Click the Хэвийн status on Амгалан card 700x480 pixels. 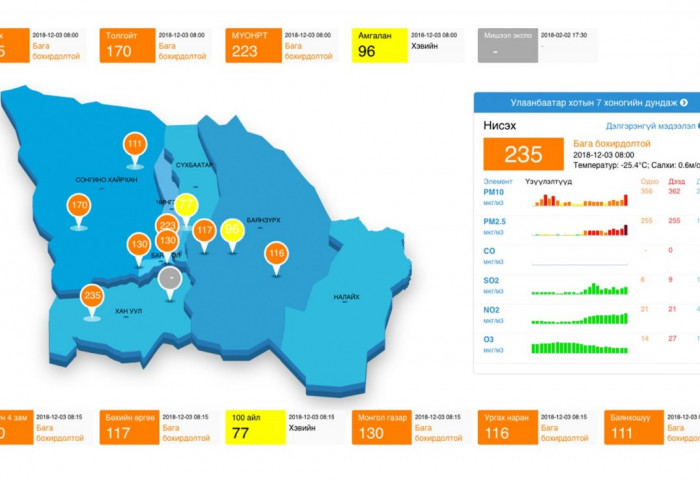pyautogui.click(x=424, y=46)
